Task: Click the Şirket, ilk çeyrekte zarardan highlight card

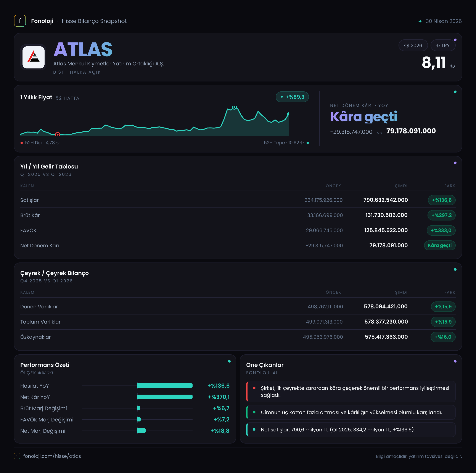Action: pyautogui.click(x=351, y=391)
